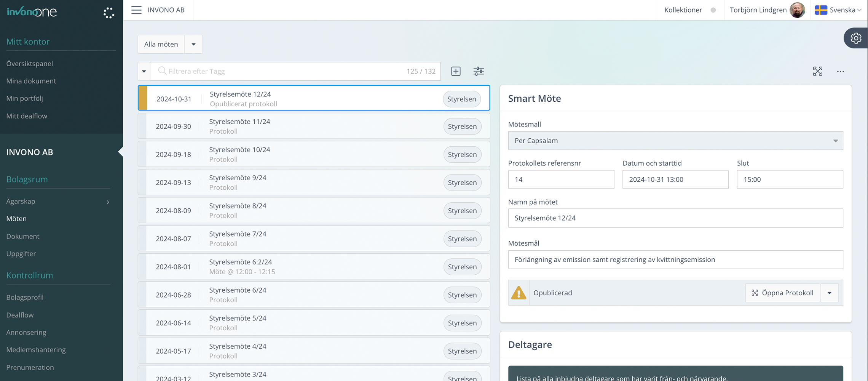The height and width of the screenshot is (381, 868).
Task: Click the Öppna Protokoll button
Action: click(x=782, y=293)
